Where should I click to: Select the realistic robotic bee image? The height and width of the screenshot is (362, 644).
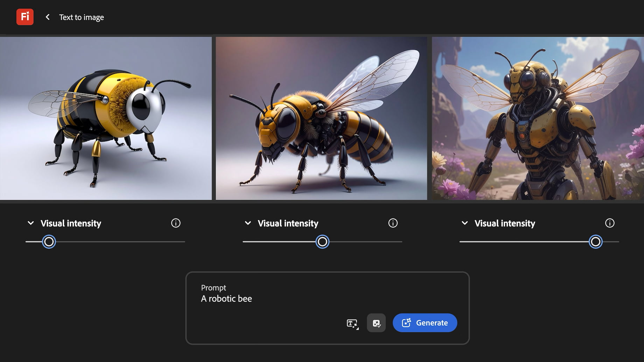[x=321, y=118]
